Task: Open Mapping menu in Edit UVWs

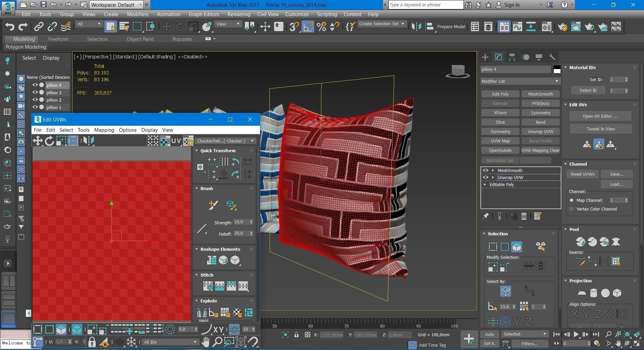Action: (x=104, y=130)
